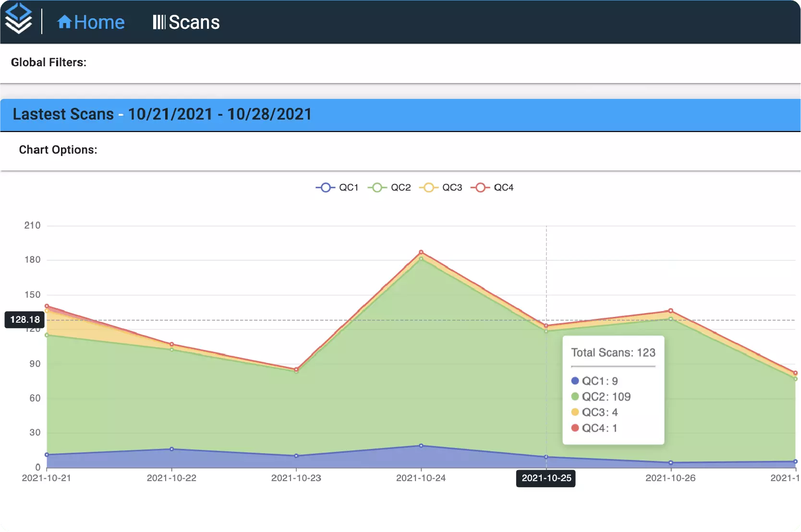Select the highlighted 2021-10-25 axis label

tap(546, 478)
